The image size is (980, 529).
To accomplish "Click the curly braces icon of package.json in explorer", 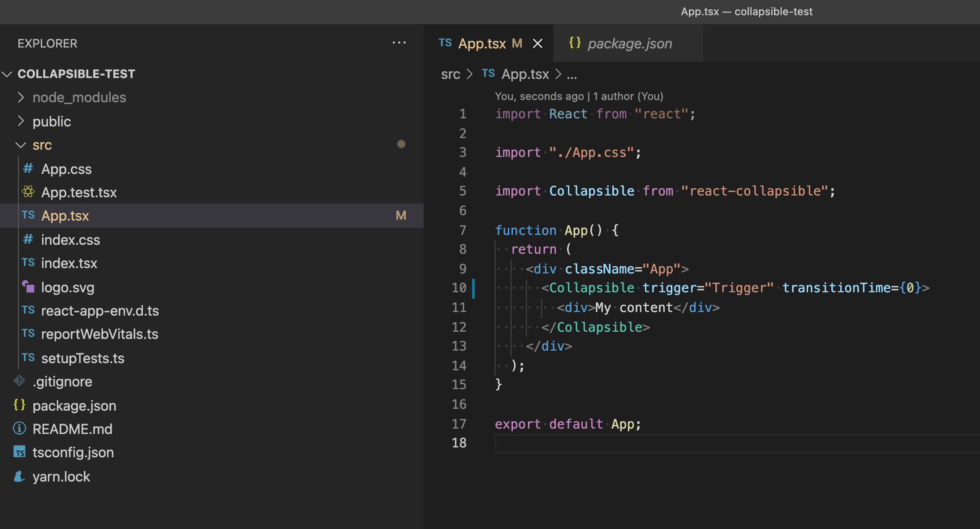I will coord(19,405).
